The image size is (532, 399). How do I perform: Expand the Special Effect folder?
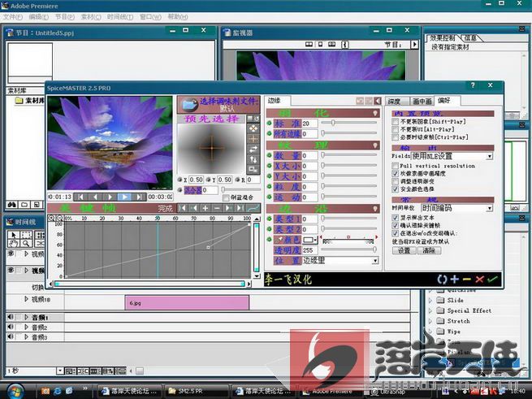coord(430,310)
